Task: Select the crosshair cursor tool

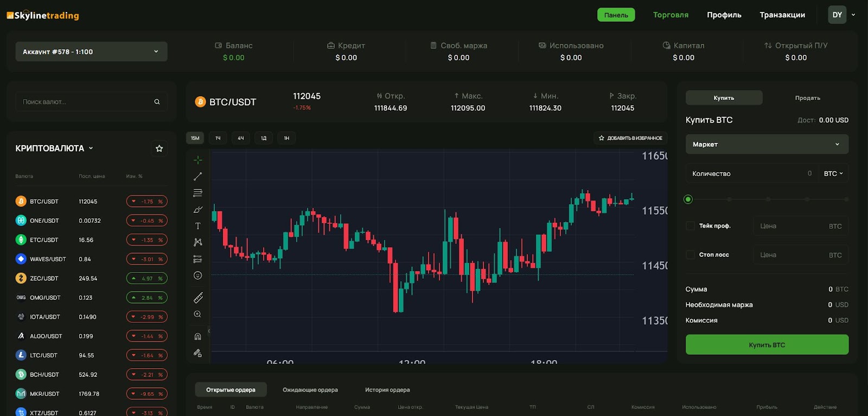Action: tap(197, 160)
